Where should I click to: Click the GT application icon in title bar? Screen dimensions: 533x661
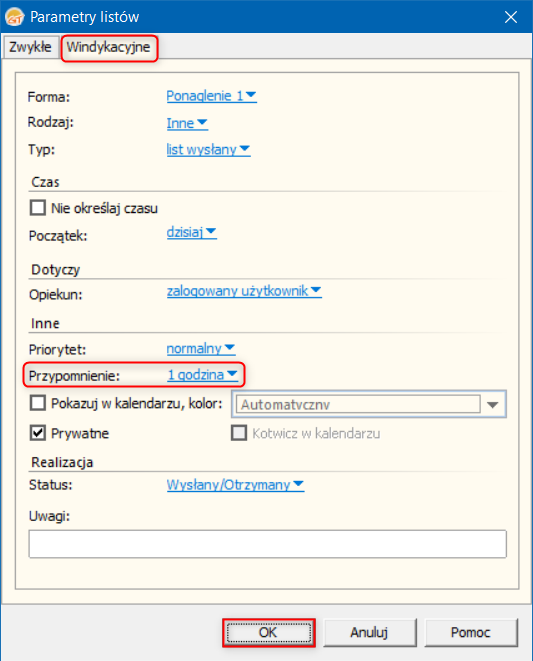click(15, 17)
